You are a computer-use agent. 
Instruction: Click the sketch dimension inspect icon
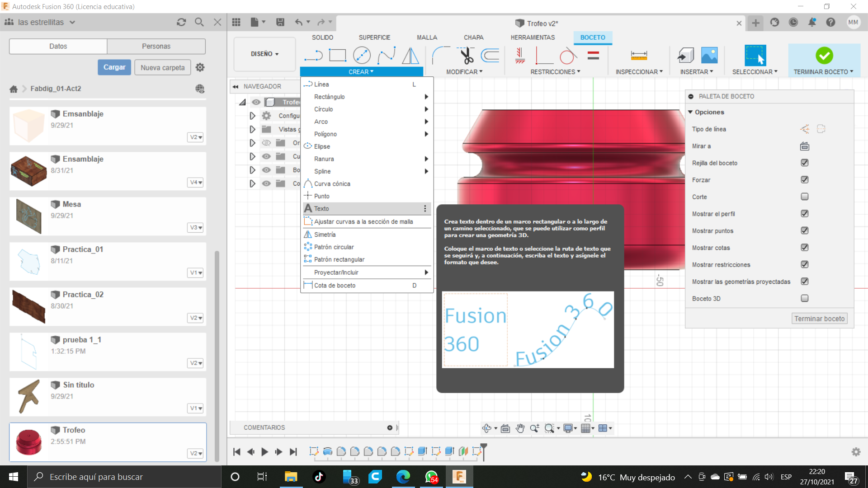click(639, 56)
